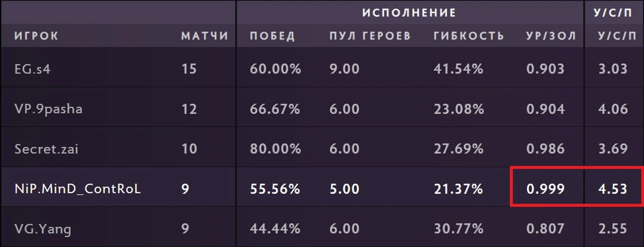This screenshot has width=644, height=247.
Task: Select 41.54% flexibility cell
Action: pyautogui.click(x=458, y=69)
